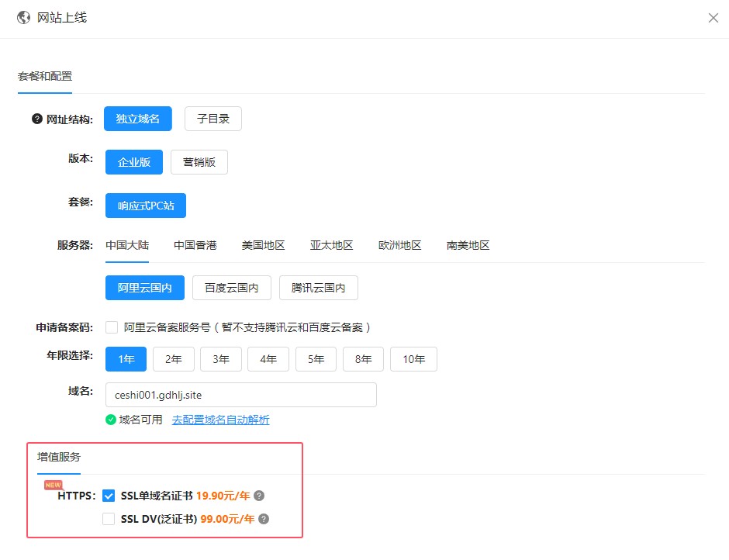Switch to the 中国香港 server tab

pos(195,245)
